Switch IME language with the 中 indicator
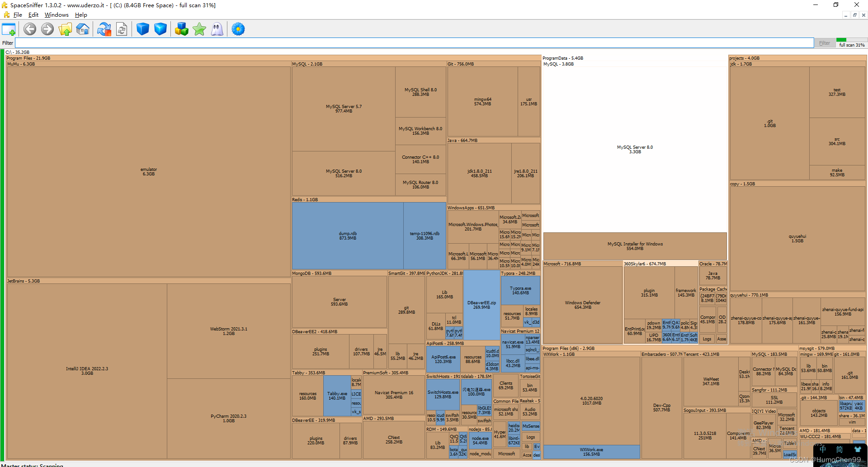Screen dimensions: 868x467 823,449
